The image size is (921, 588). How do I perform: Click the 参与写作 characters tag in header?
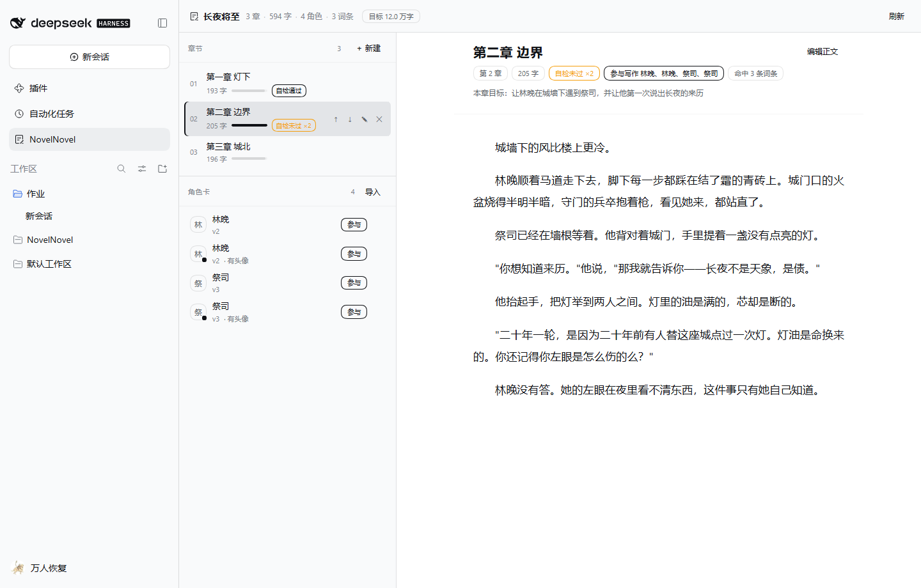coord(664,73)
